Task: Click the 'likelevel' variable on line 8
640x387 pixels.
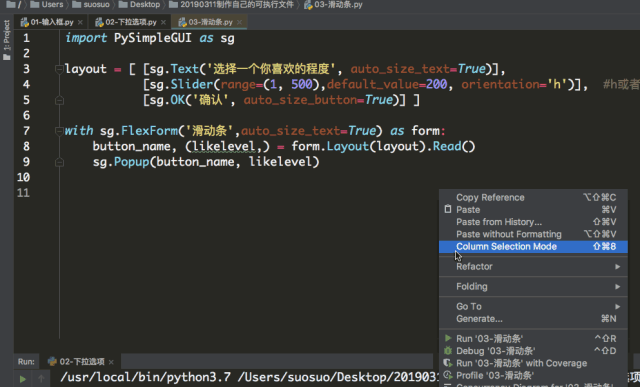Action: 224,146
